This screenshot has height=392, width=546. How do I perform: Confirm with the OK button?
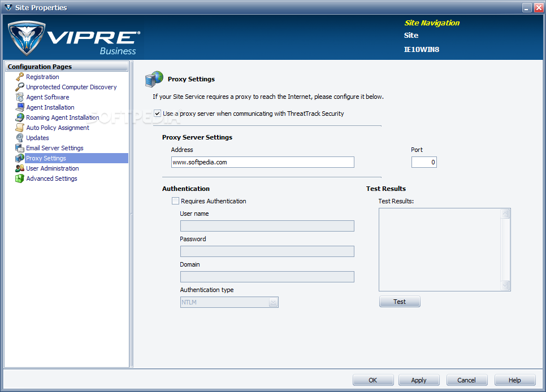tap(373, 380)
